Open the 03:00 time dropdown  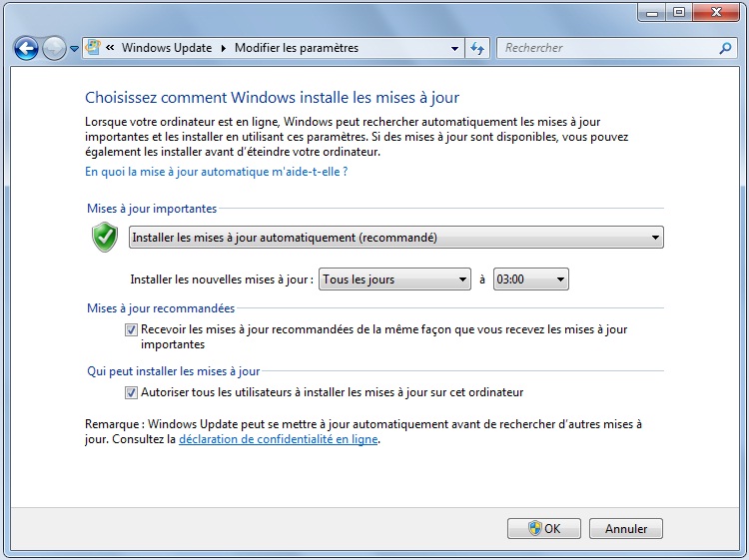point(530,280)
